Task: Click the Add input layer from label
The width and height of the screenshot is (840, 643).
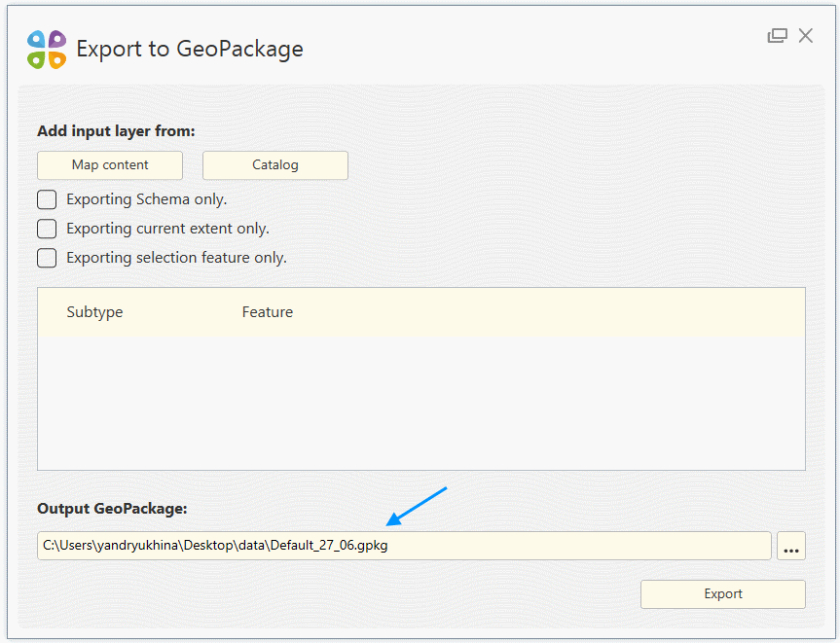Action: 116,131
